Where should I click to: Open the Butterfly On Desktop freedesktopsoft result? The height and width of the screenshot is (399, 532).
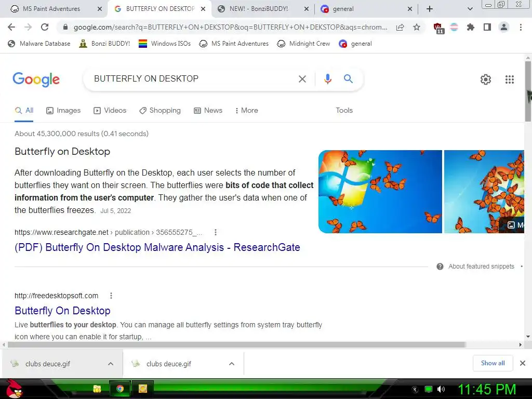tap(62, 311)
